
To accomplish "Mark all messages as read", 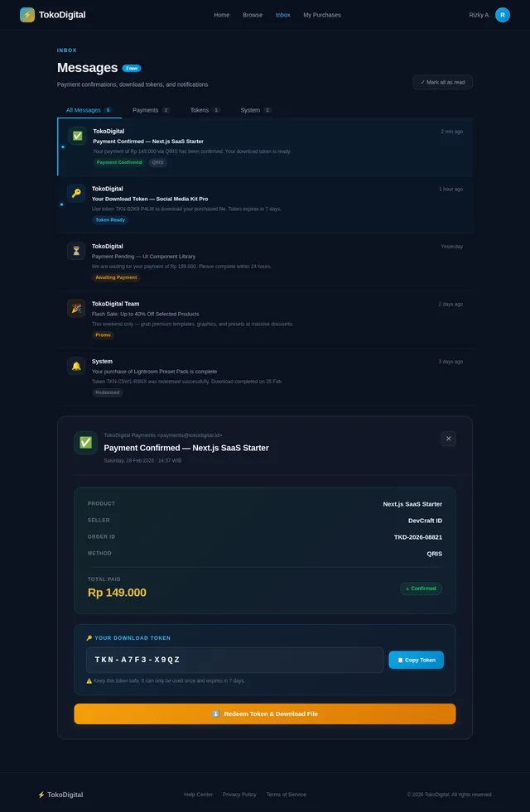I will coord(442,82).
